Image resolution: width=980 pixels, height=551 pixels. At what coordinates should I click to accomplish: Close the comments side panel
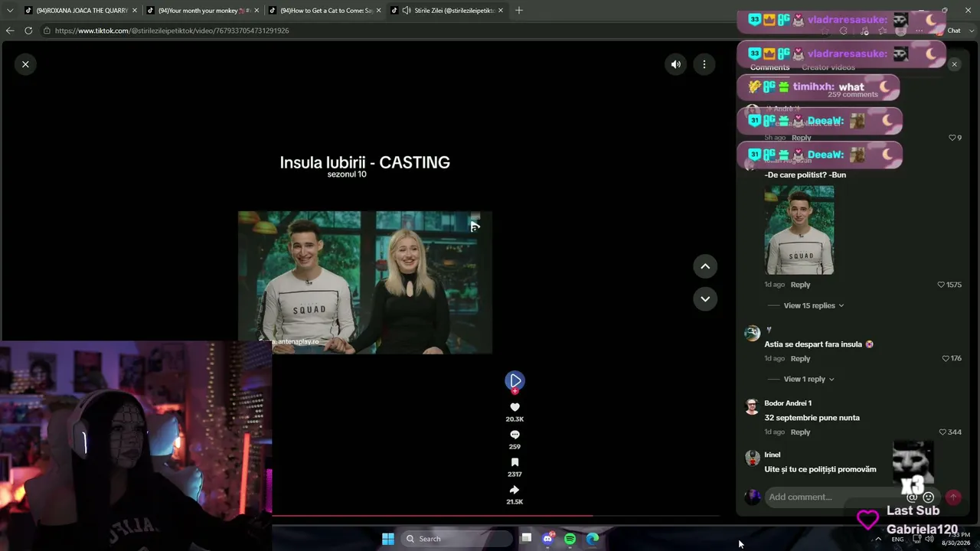[954, 64]
